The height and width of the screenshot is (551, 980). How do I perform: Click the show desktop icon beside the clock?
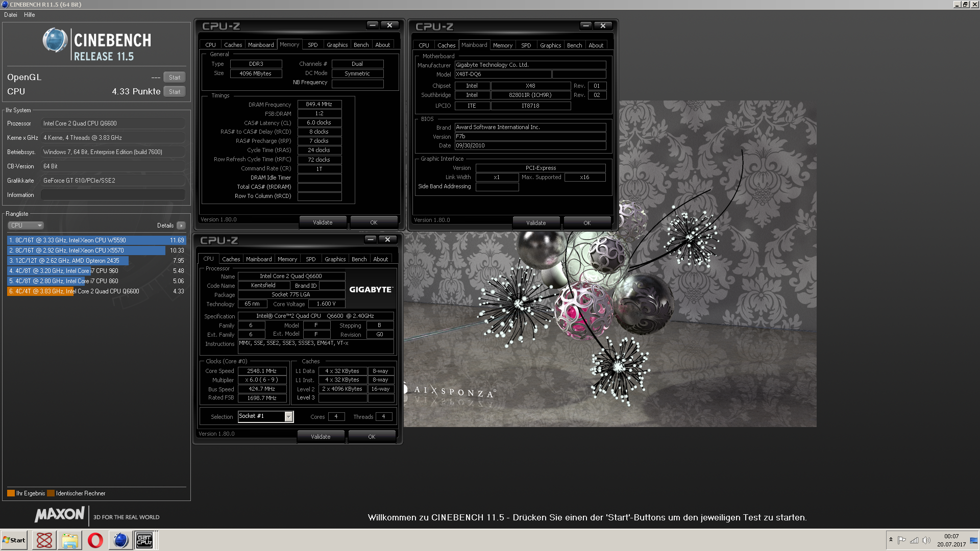click(x=974, y=540)
